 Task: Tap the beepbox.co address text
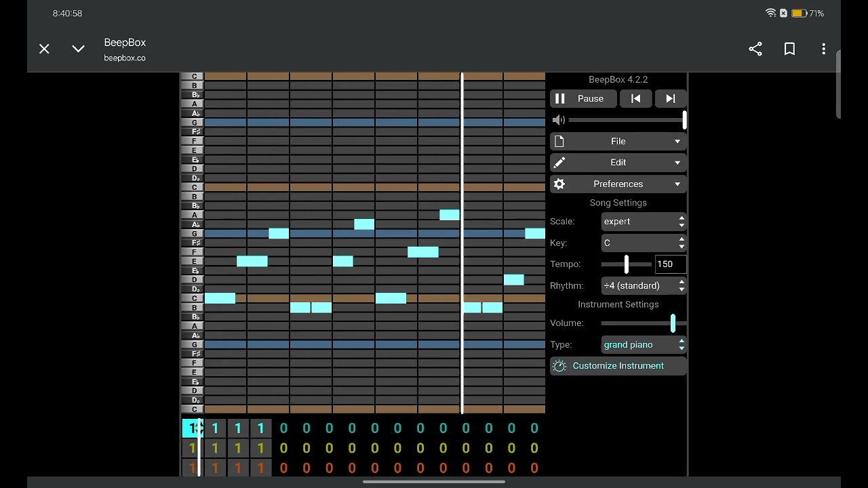(x=125, y=58)
